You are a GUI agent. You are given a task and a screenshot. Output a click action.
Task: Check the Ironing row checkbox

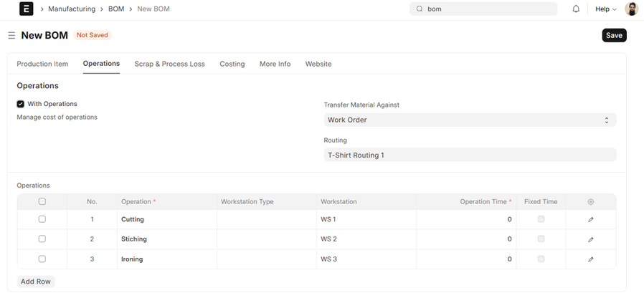42,259
